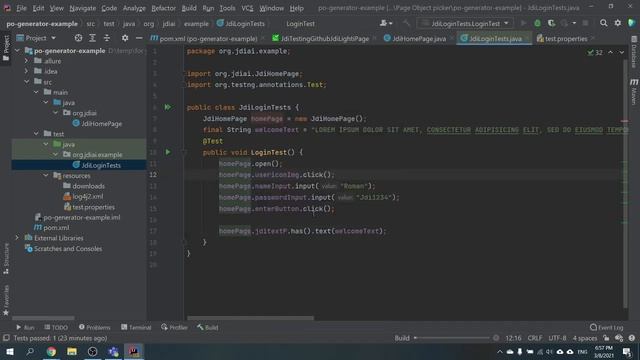
Task: Open the Database tool window on right edge
Action: click(x=634, y=52)
